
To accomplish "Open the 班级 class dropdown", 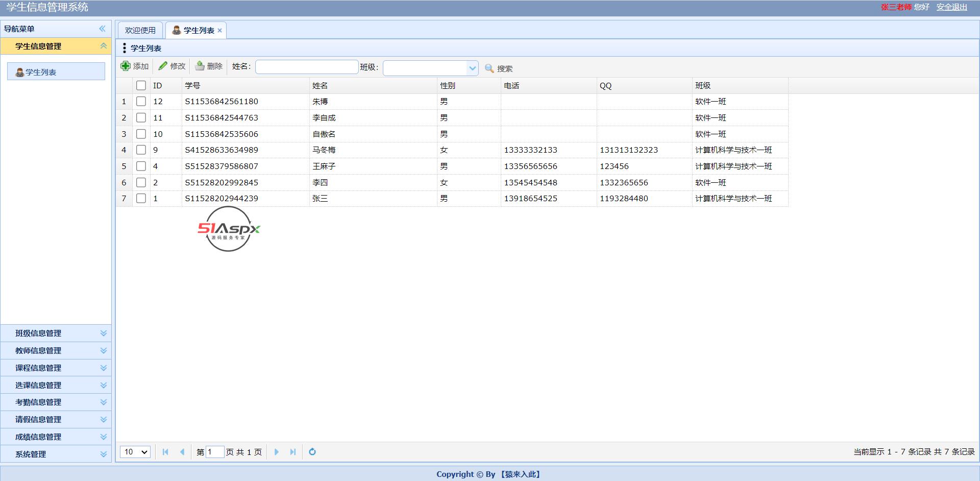I will [x=472, y=68].
